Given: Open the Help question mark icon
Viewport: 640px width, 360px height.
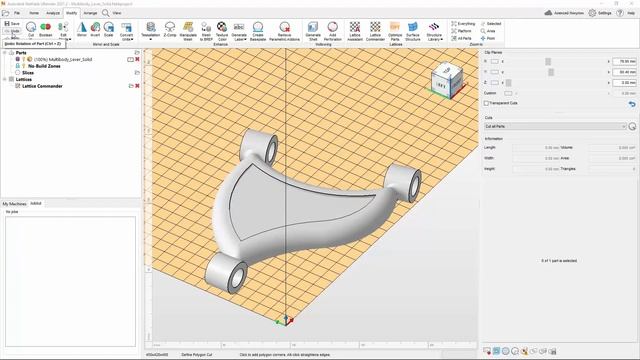Looking at the screenshot, I should click(620, 13).
